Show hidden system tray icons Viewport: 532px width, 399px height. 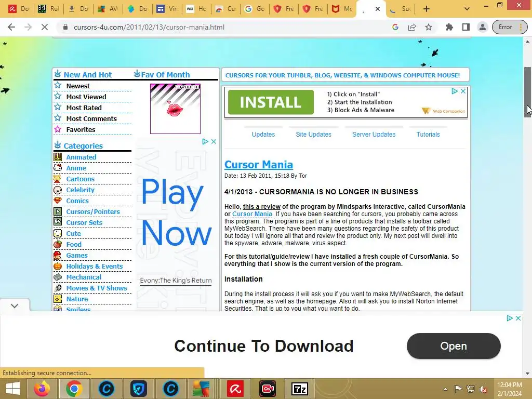click(445, 389)
